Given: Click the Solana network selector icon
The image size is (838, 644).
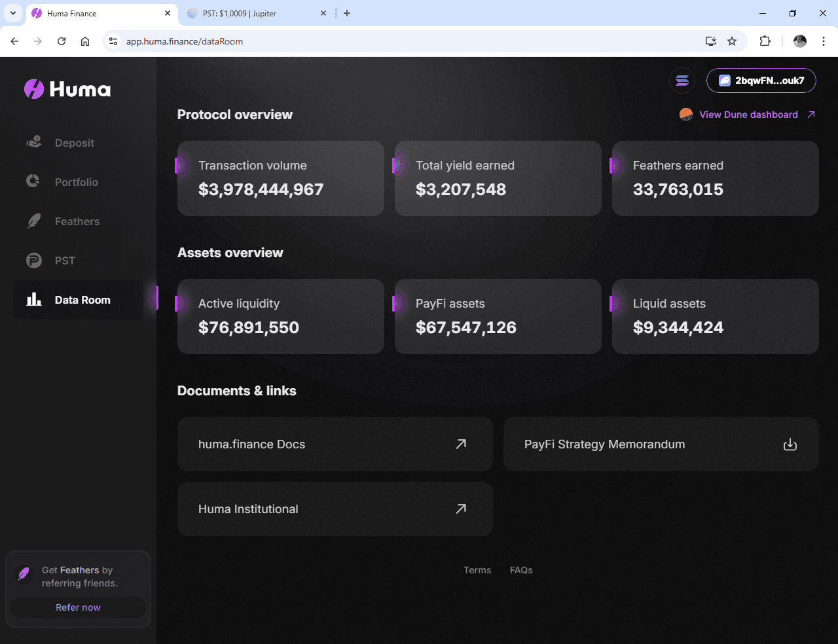Looking at the screenshot, I should coord(682,80).
